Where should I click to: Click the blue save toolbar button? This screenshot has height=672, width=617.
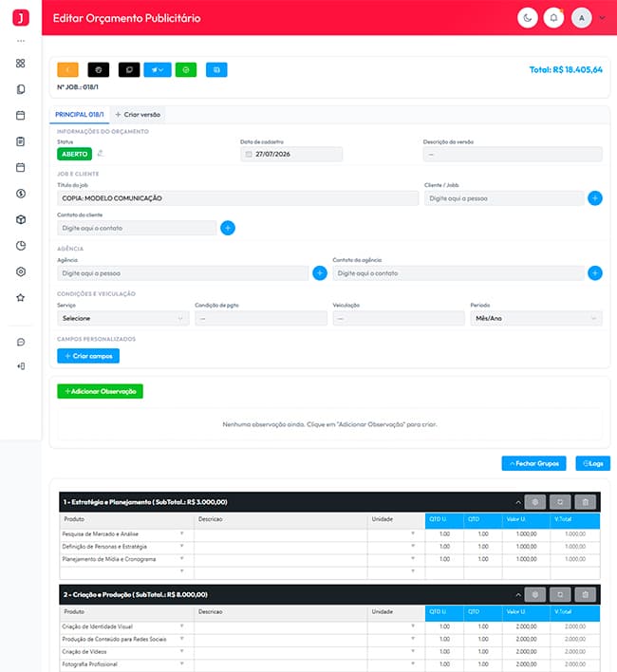click(x=216, y=70)
